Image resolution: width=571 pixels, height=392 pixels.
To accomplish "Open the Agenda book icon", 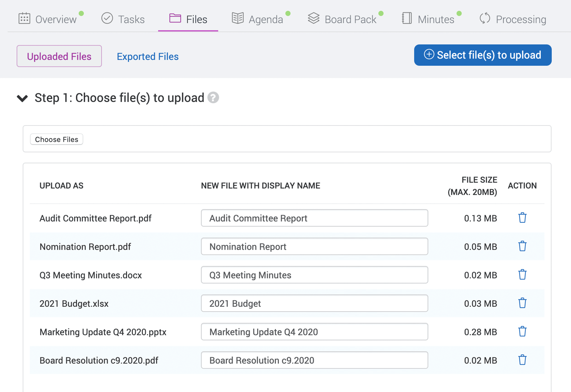I will click(x=238, y=18).
